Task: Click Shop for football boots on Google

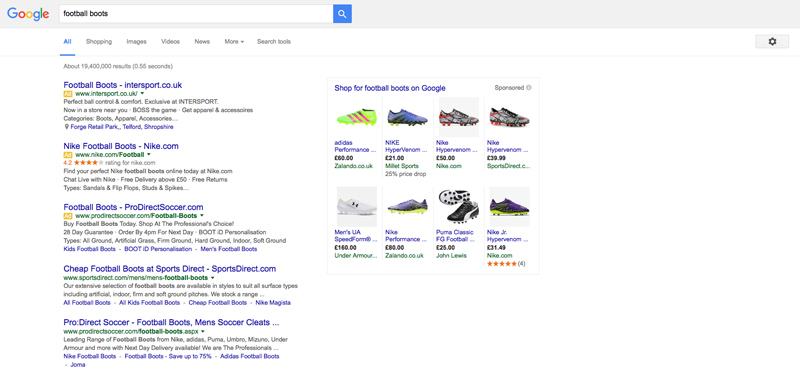Action: click(x=390, y=88)
